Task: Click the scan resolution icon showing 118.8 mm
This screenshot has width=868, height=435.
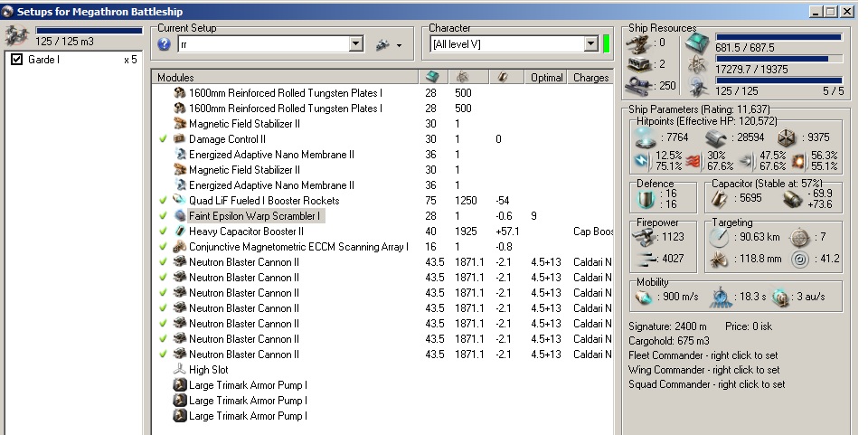Action: (x=719, y=259)
